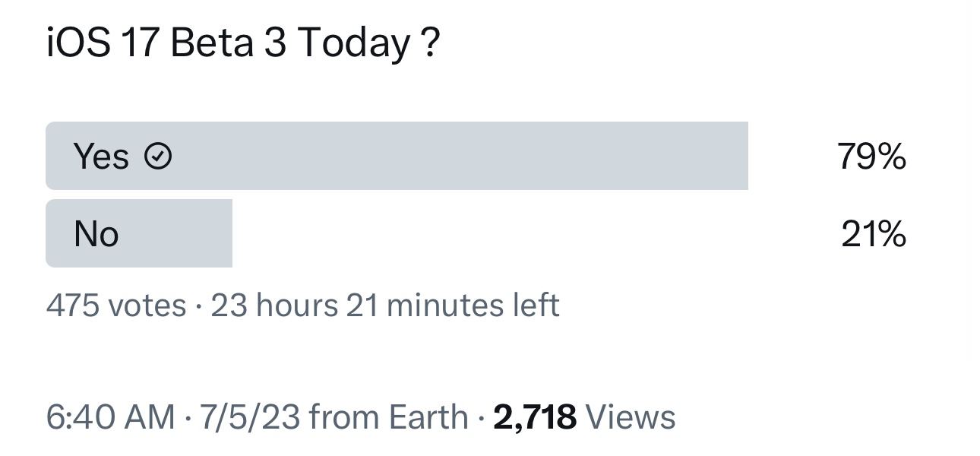The image size is (980, 456).
Task: Click the question mark in the tweet
Action: pyautogui.click(x=429, y=44)
